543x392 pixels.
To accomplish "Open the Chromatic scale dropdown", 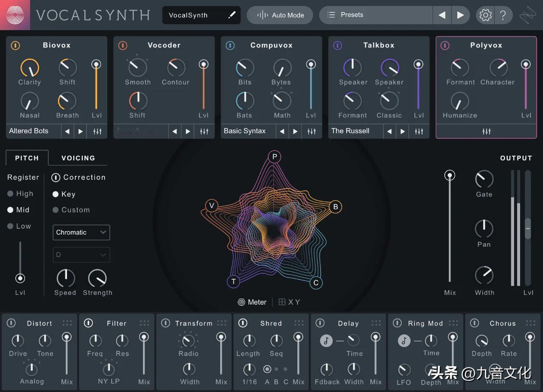I will tap(81, 232).
